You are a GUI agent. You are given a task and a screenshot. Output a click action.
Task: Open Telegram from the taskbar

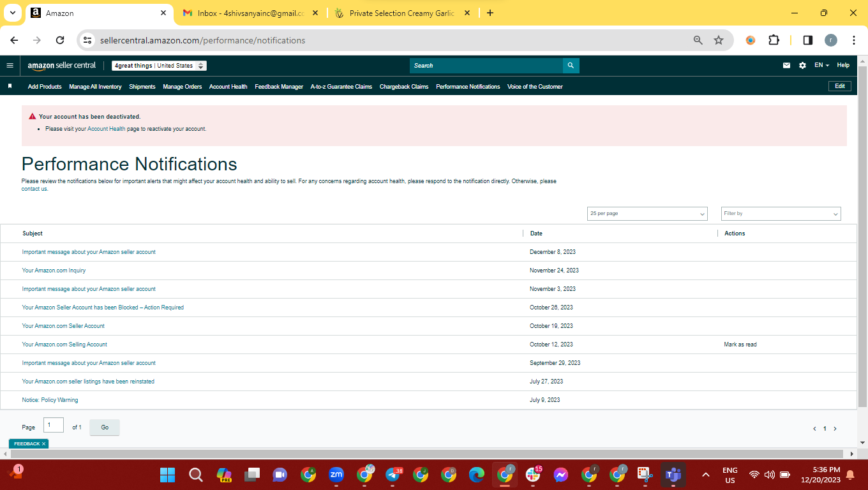pyautogui.click(x=393, y=475)
